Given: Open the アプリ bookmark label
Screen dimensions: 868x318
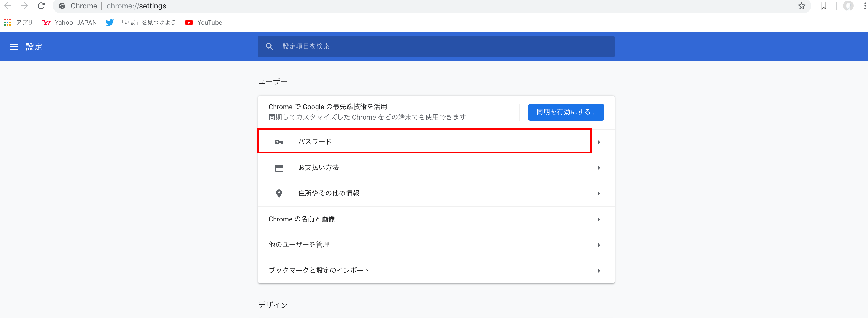Looking at the screenshot, I should 25,23.
